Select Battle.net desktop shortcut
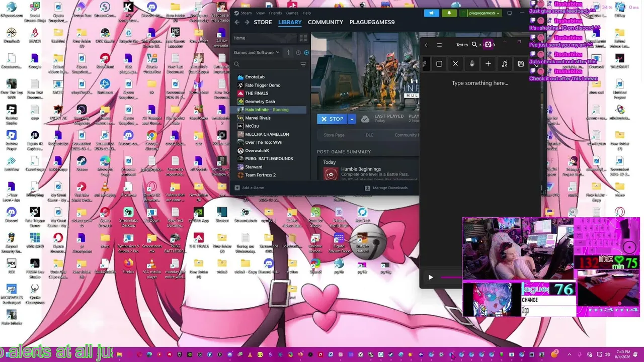 pyautogui.click(x=105, y=86)
